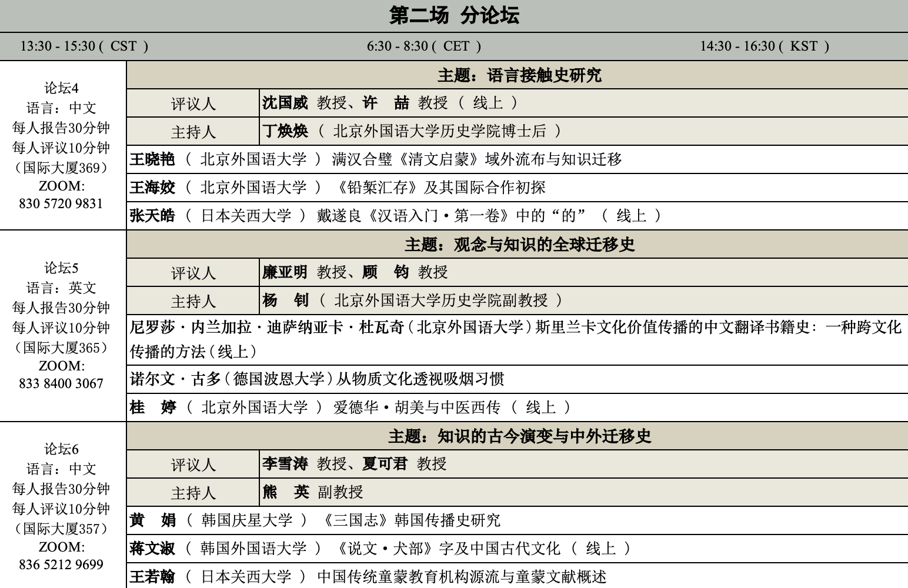Image resolution: width=908 pixels, height=588 pixels.
Task: Select the 主题：语言接触史研究 heading
Action: pos(519,75)
